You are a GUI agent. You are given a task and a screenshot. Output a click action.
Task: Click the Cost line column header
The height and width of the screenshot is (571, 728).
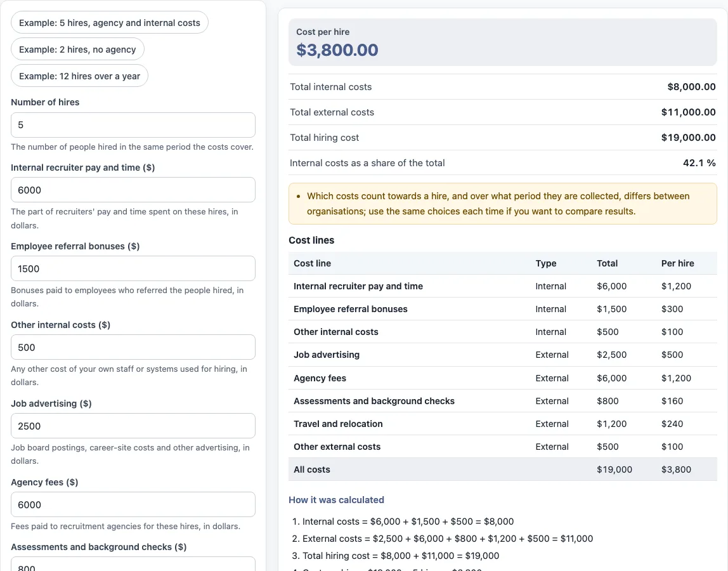(x=313, y=263)
